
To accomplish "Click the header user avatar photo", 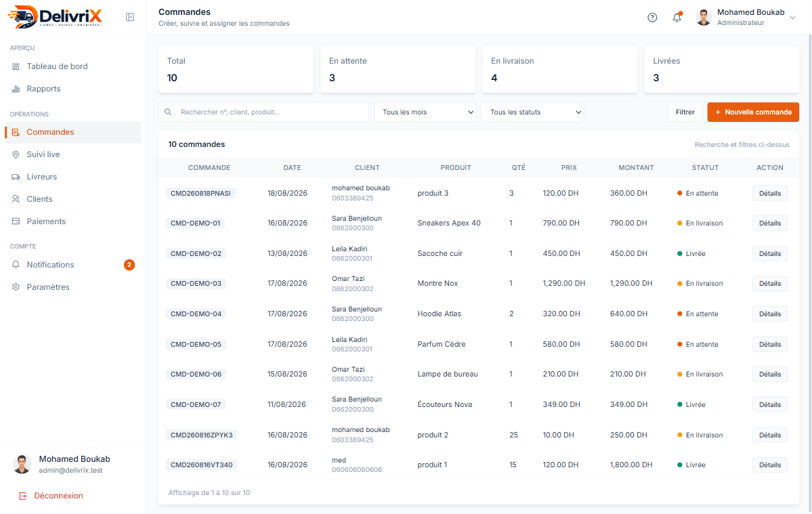I will (703, 17).
